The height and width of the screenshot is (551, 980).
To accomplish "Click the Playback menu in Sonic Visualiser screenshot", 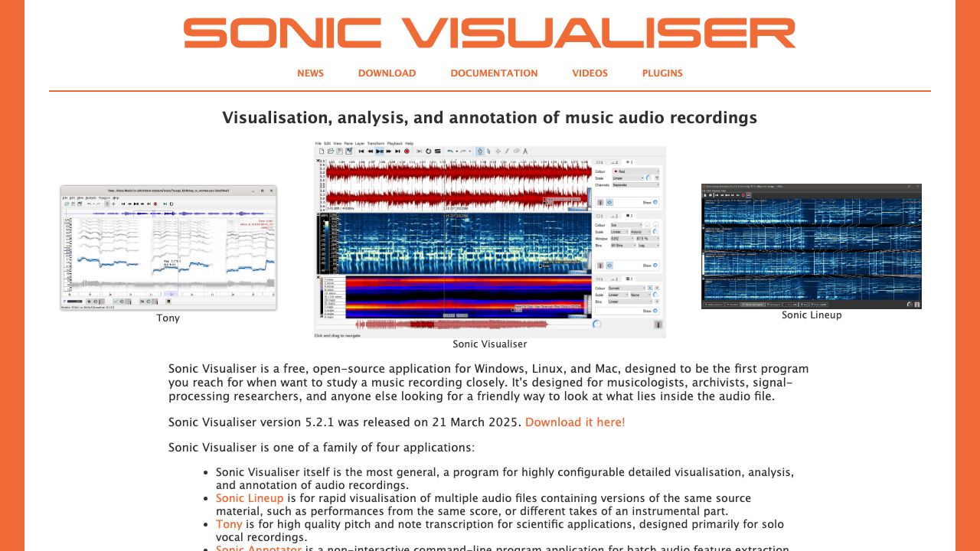I will [395, 144].
